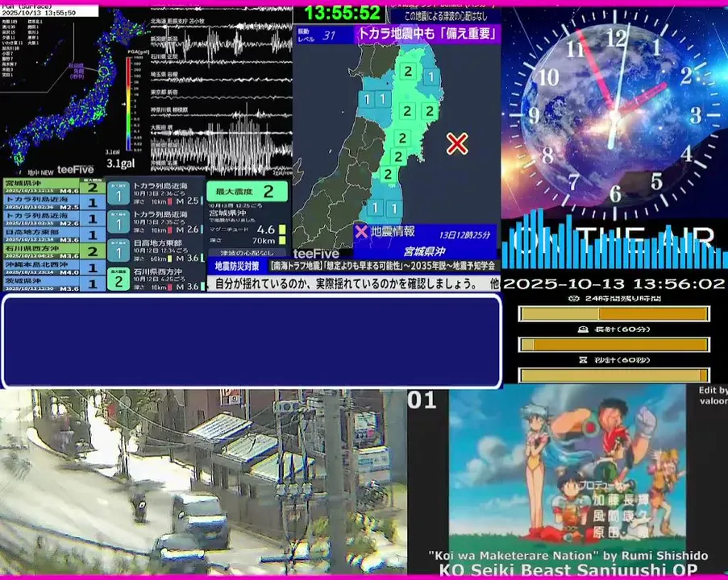Click the 01 track number on the video
728x580 pixels.
coord(422,400)
